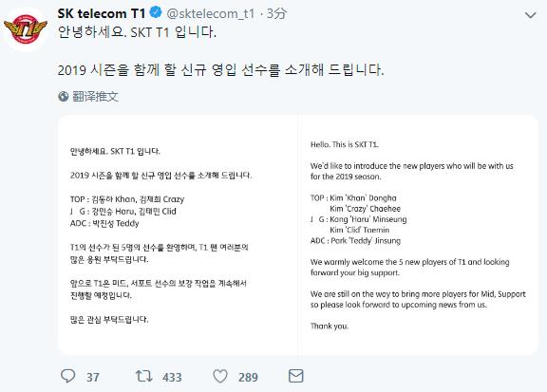547x392 pixels.
Task: Like the tweet with heart icon
Action: (220, 376)
